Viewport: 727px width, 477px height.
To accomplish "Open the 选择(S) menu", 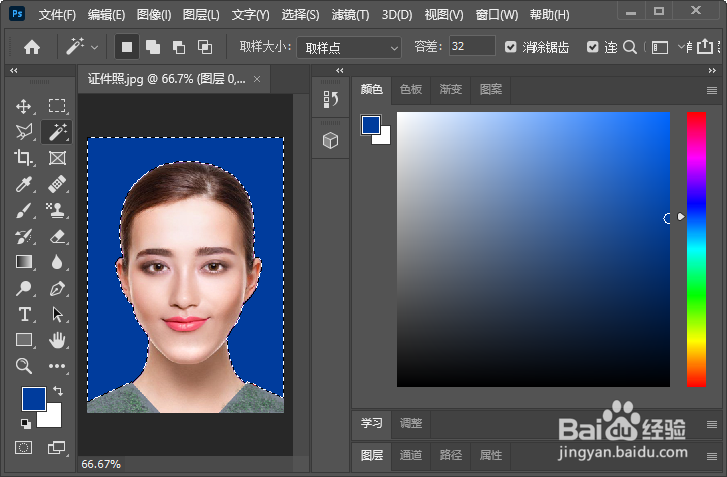I will pyautogui.click(x=300, y=15).
